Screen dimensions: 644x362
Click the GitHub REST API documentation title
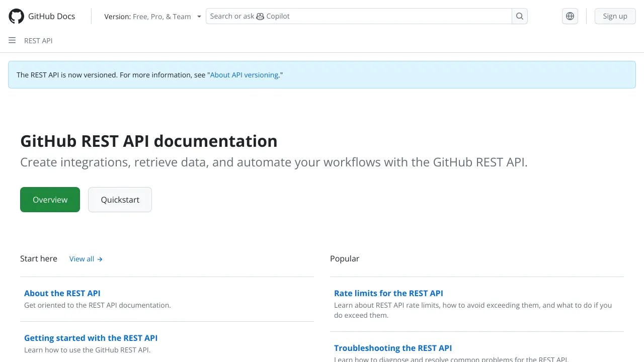(149, 141)
